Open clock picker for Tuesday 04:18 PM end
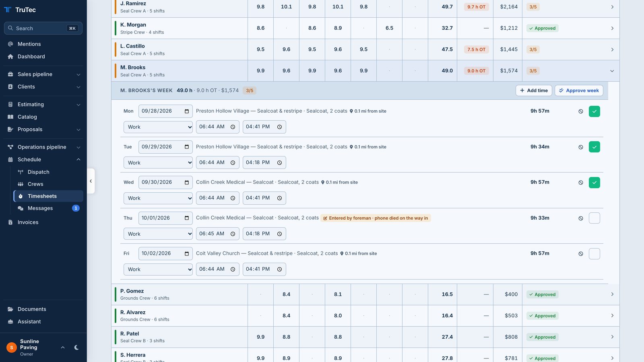The height and width of the screenshot is (362, 644). tap(279, 163)
